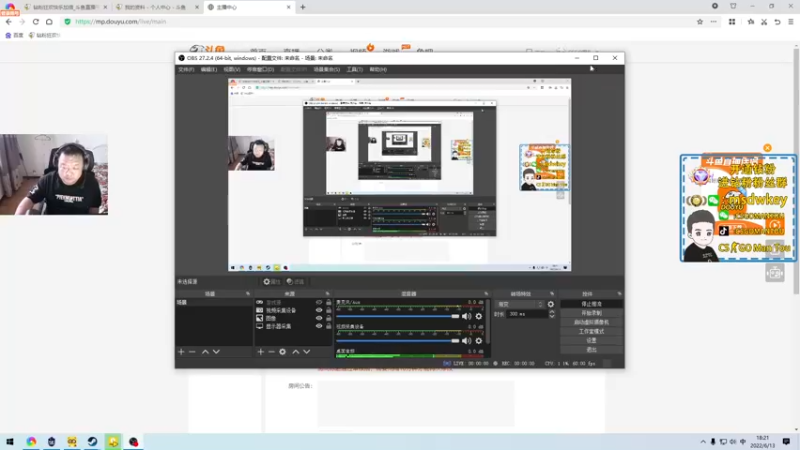This screenshot has width=800, height=450.
Task: Open source properties with the sources gear icon
Action: (x=283, y=352)
